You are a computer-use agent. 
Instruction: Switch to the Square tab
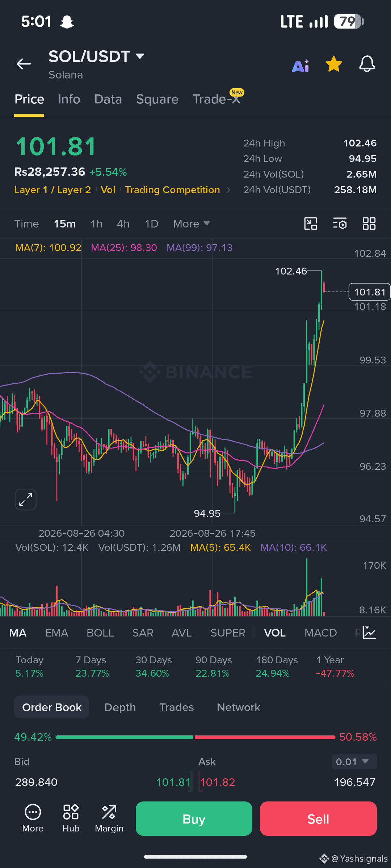(157, 99)
